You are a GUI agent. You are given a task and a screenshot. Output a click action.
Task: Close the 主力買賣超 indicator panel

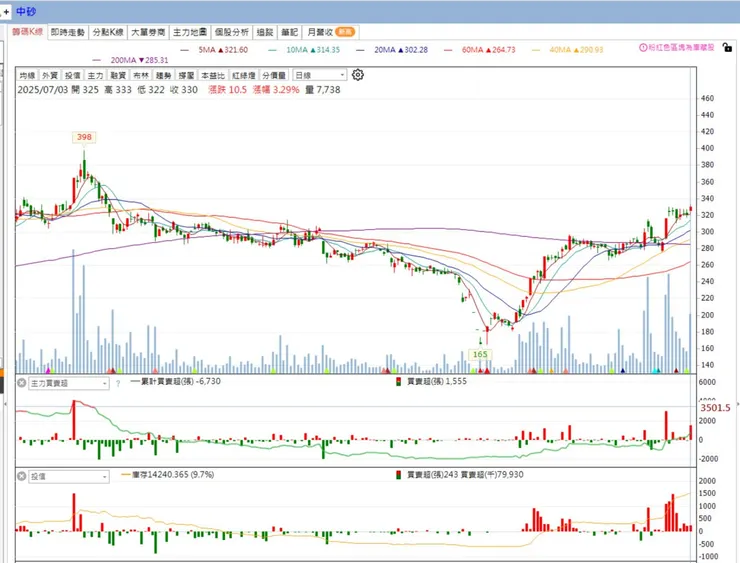pyautogui.click(x=21, y=383)
